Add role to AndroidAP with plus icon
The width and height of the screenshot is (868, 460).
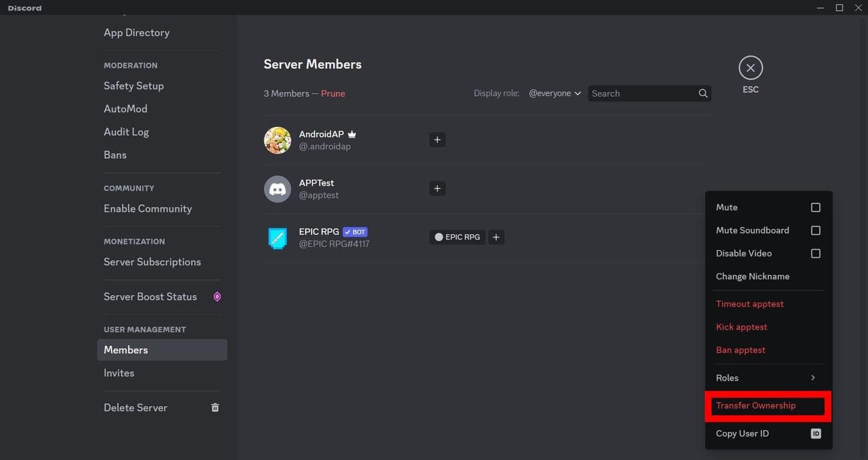[437, 140]
